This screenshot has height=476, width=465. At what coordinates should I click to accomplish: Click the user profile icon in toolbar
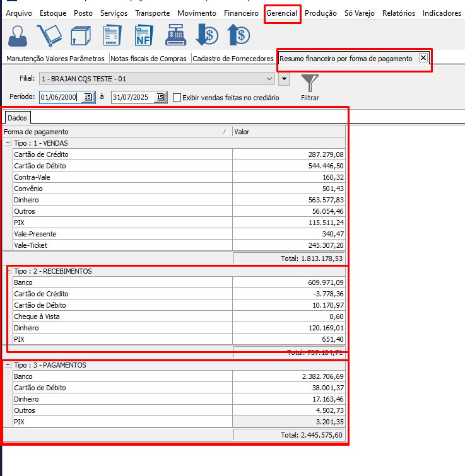[19, 36]
